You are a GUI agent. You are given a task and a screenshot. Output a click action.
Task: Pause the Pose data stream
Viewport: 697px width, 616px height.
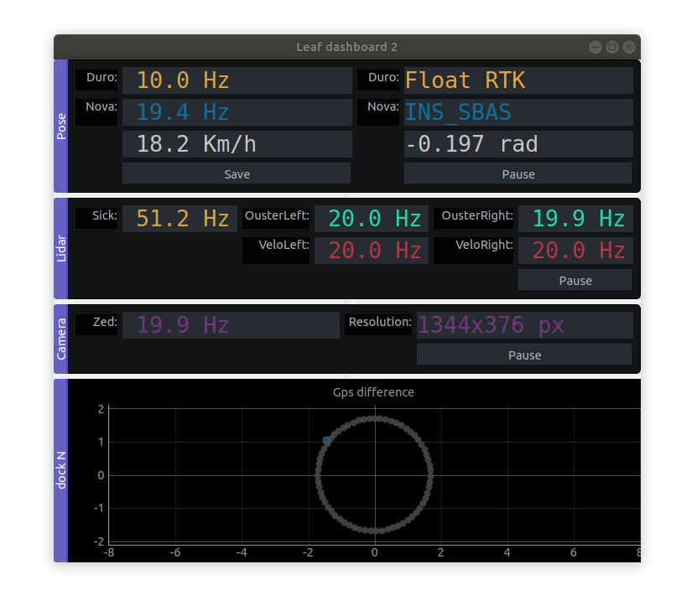(518, 173)
